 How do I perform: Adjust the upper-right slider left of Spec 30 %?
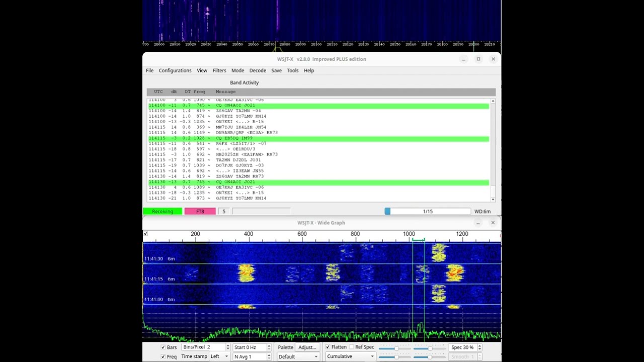[x=429, y=348]
